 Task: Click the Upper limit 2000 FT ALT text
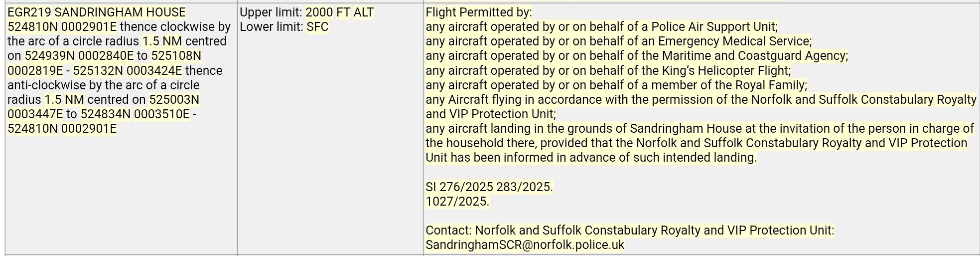pos(306,12)
